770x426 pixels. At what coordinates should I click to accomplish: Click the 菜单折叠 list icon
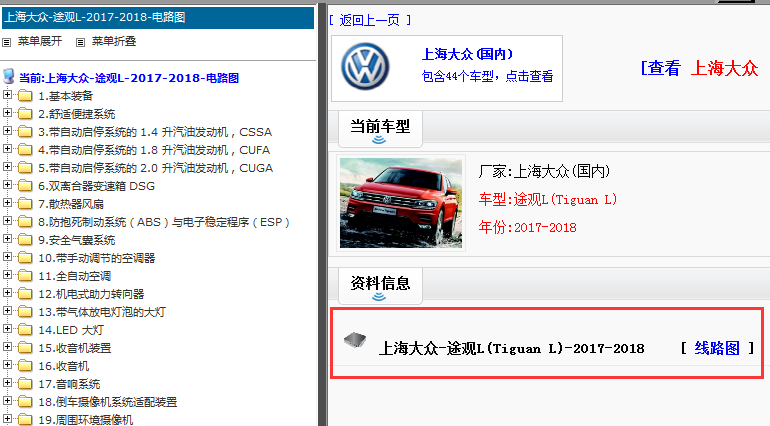[80, 42]
